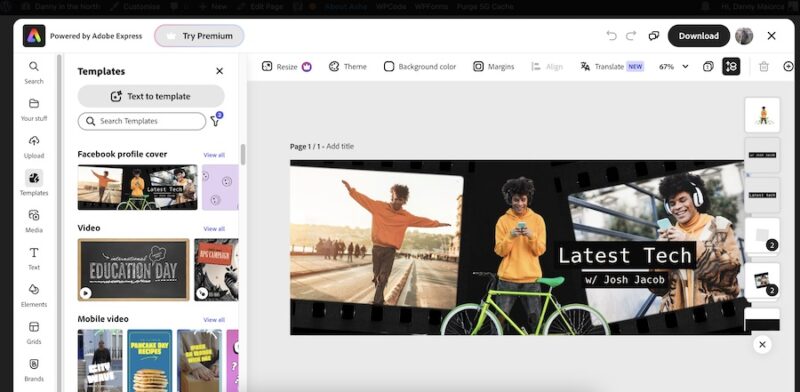Viewport: 800px width, 392px height.
Task: Select the Latest Tech cover template thumbnail
Action: pyautogui.click(x=137, y=187)
